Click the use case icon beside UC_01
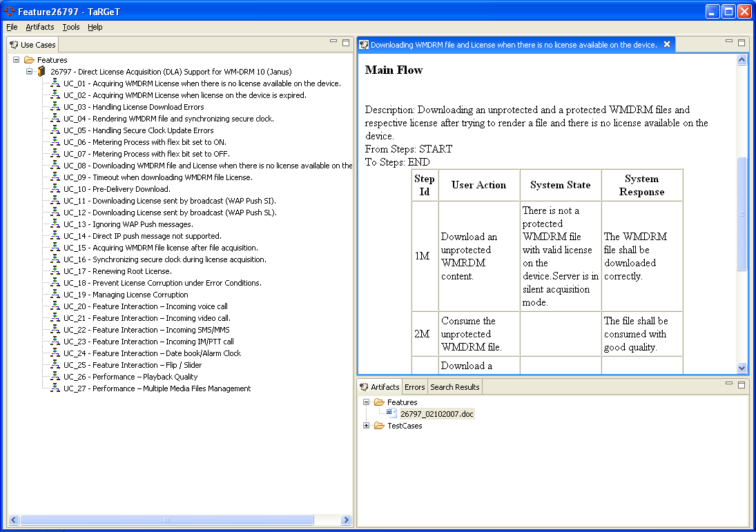Screen dimensions: 756x532 pyautogui.click(x=55, y=83)
